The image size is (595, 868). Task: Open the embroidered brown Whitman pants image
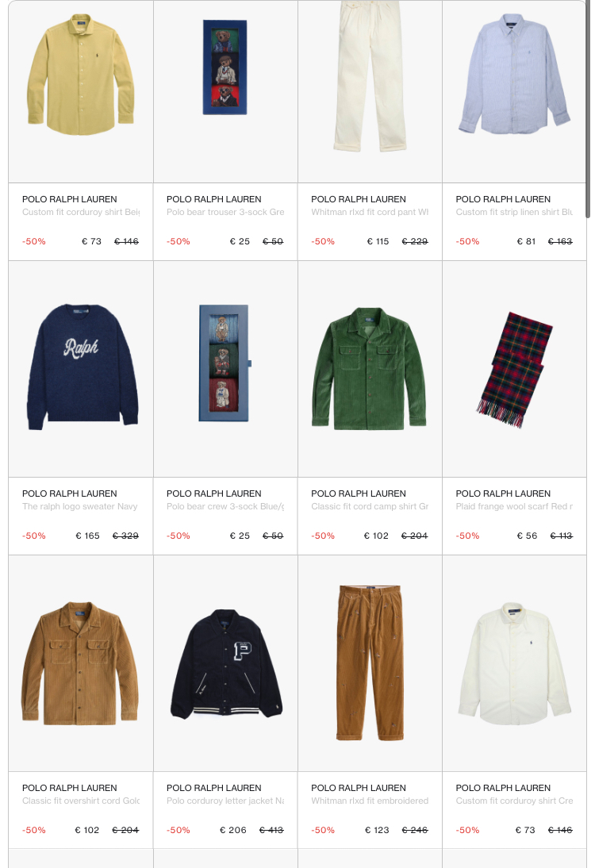[x=370, y=663]
